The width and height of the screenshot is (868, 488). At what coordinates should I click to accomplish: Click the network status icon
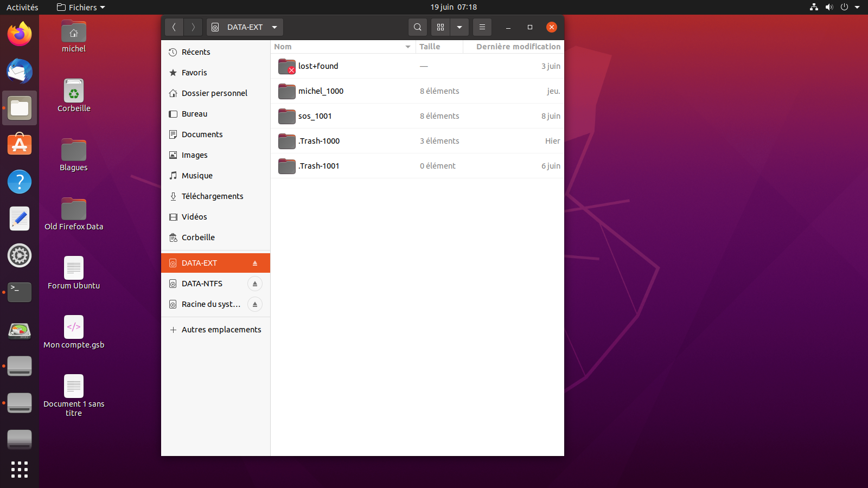(x=814, y=7)
